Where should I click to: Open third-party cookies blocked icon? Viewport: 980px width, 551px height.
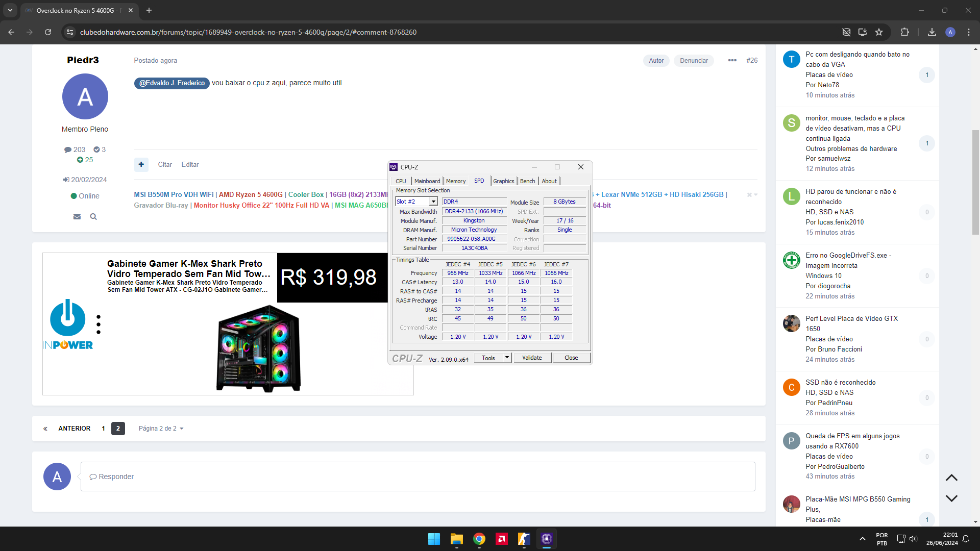point(846,32)
